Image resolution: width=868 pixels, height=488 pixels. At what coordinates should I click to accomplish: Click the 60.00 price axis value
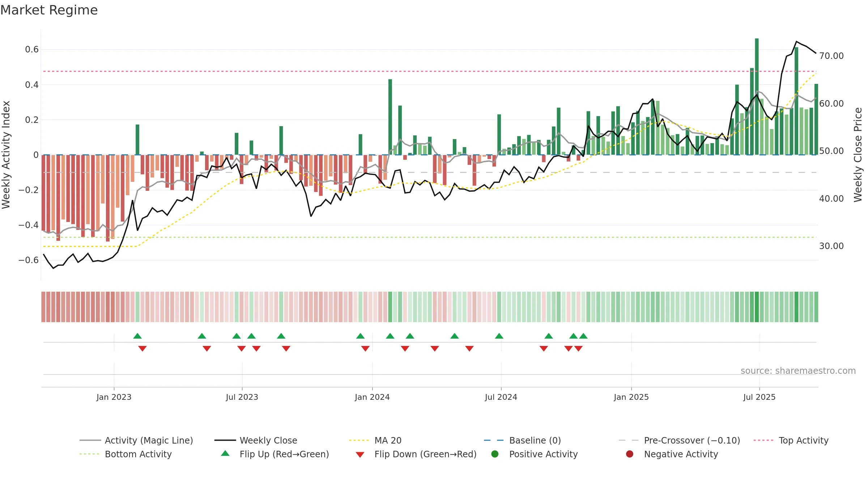point(831,103)
